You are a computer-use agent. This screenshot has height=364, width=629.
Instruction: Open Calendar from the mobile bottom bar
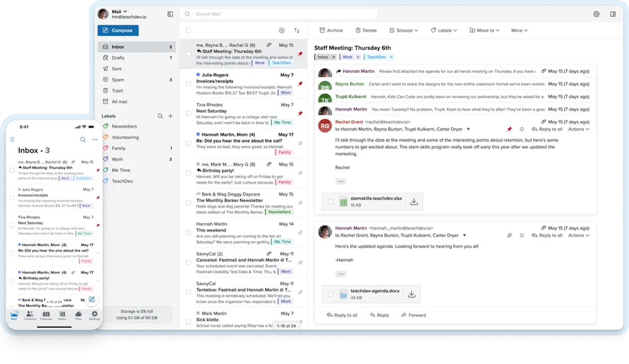pos(46,315)
